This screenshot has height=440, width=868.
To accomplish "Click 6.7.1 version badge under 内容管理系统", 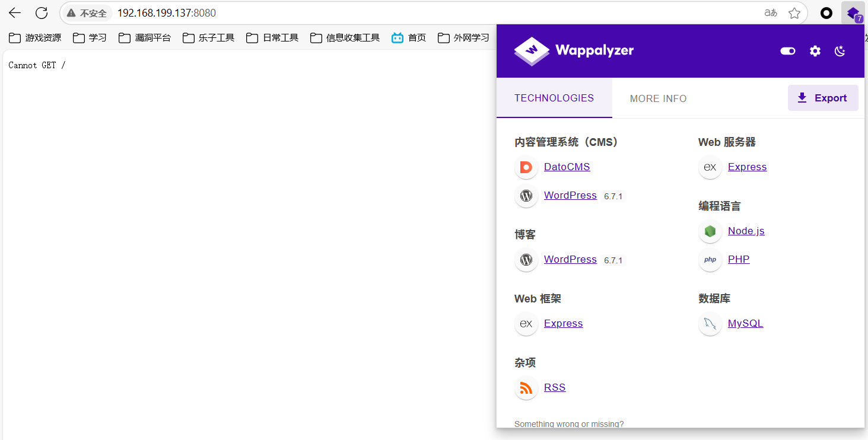I will tap(613, 196).
